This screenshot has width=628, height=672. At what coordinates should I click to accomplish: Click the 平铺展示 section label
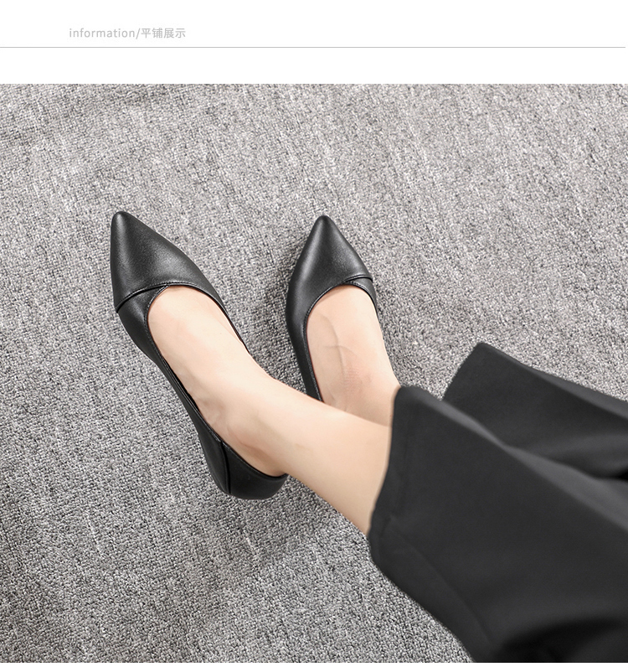click(x=162, y=34)
